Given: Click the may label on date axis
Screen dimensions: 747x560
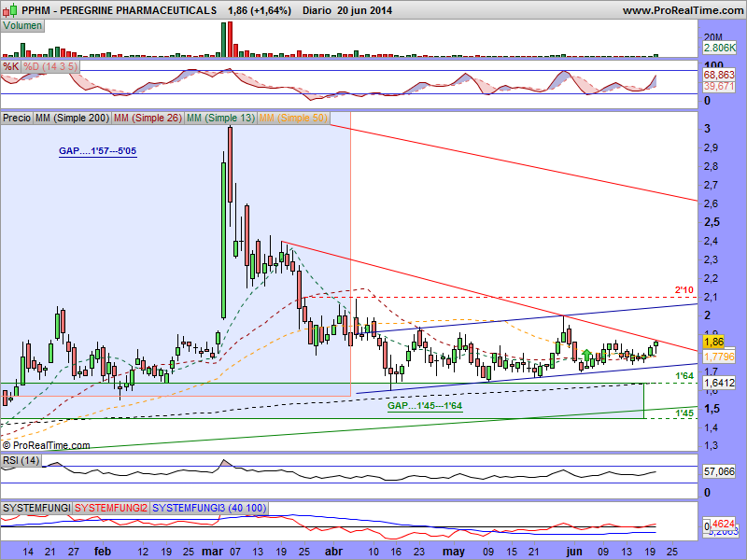Looking at the screenshot, I should point(453,552).
